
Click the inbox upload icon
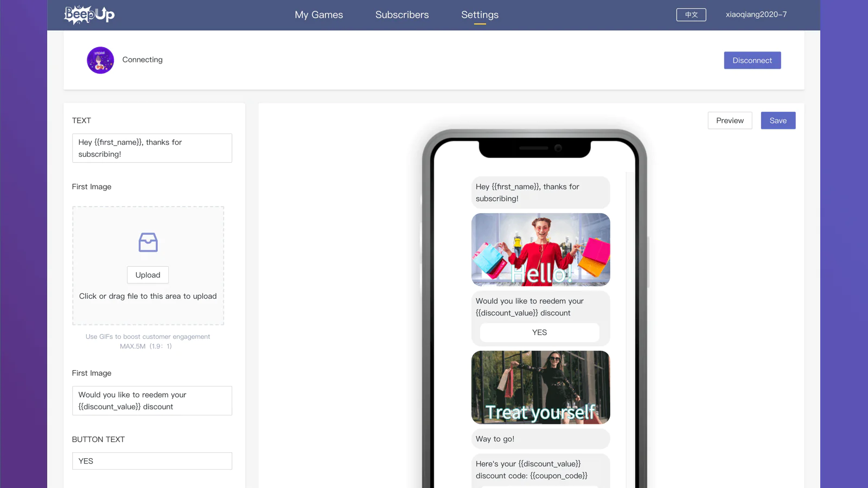point(148,242)
